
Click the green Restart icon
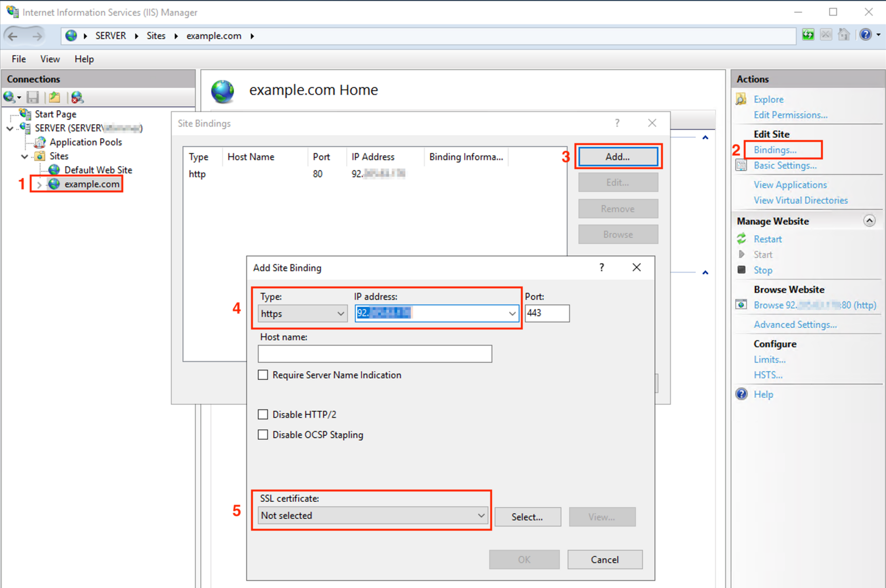pos(741,239)
